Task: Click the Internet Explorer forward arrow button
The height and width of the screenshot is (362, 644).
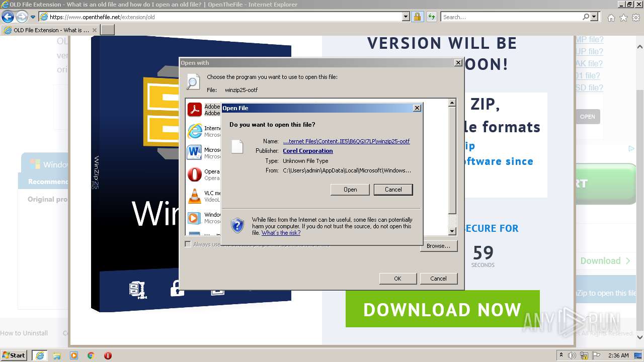Action: [x=22, y=17]
